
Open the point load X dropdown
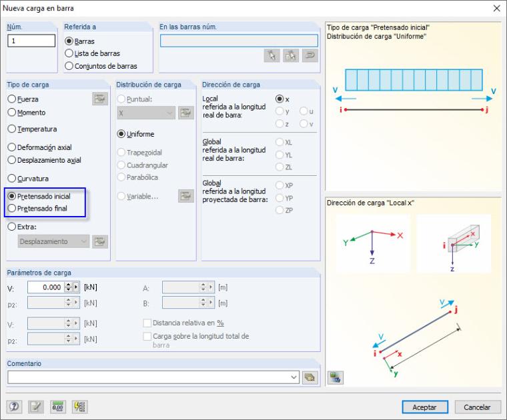[x=146, y=113]
